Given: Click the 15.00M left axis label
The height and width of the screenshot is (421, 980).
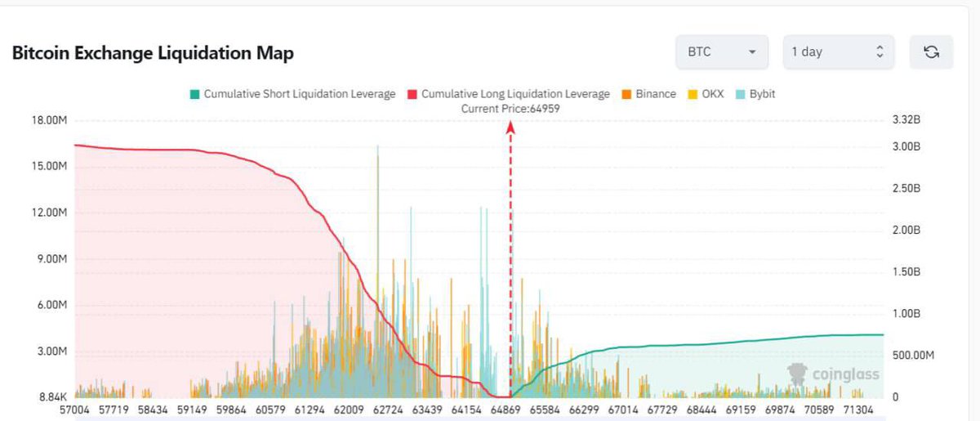Looking at the screenshot, I should (50, 166).
